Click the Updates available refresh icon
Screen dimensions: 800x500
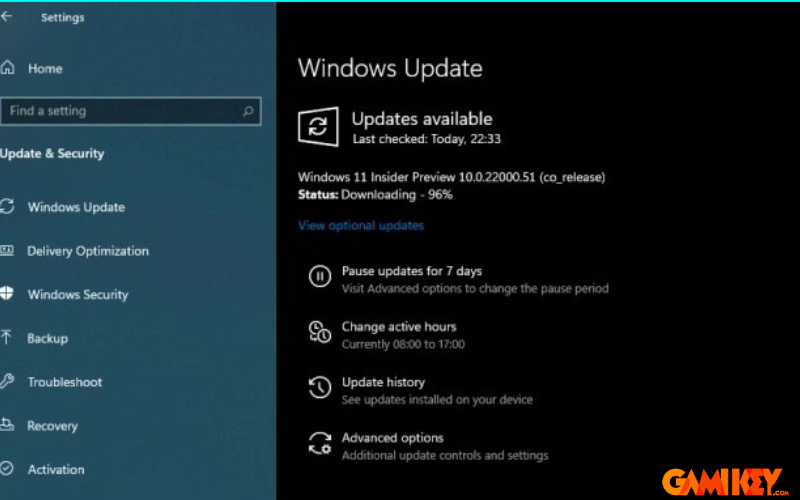[x=318, y=127]
